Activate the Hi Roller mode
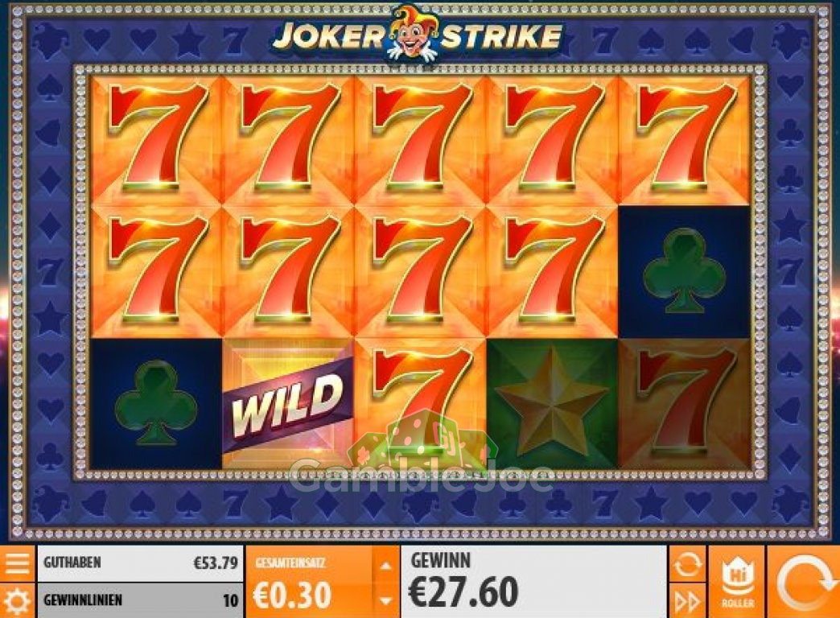 coord(737,582)
